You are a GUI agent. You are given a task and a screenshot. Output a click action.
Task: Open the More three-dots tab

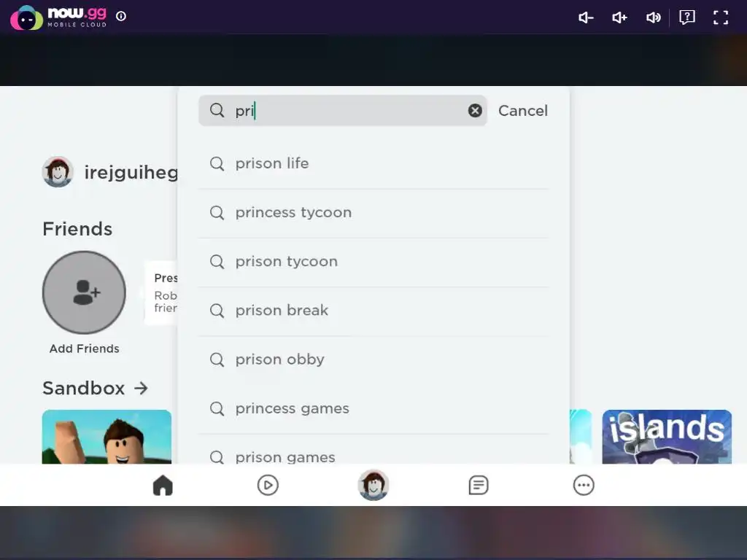[584, 485]
